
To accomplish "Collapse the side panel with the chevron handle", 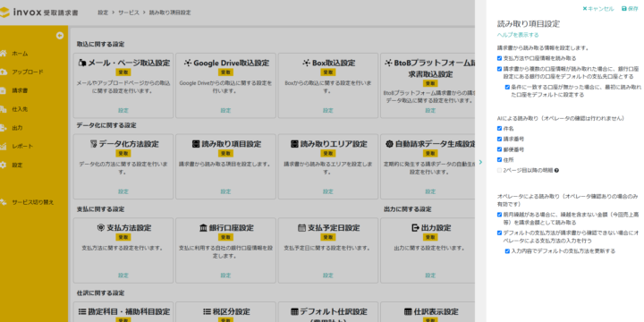I will pyautogui.click(x=480, y=162).
